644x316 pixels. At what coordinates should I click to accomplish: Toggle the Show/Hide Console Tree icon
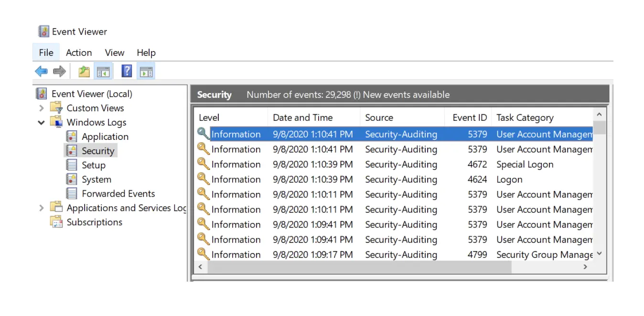(103, 72)
